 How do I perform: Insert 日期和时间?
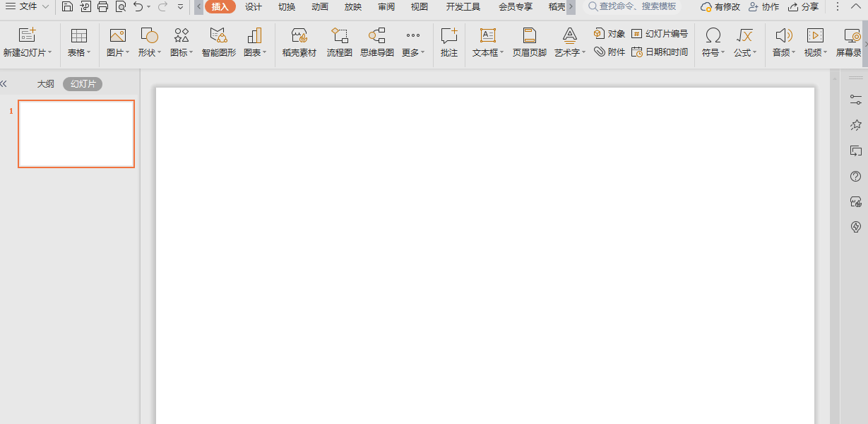(x=660, y=52)
